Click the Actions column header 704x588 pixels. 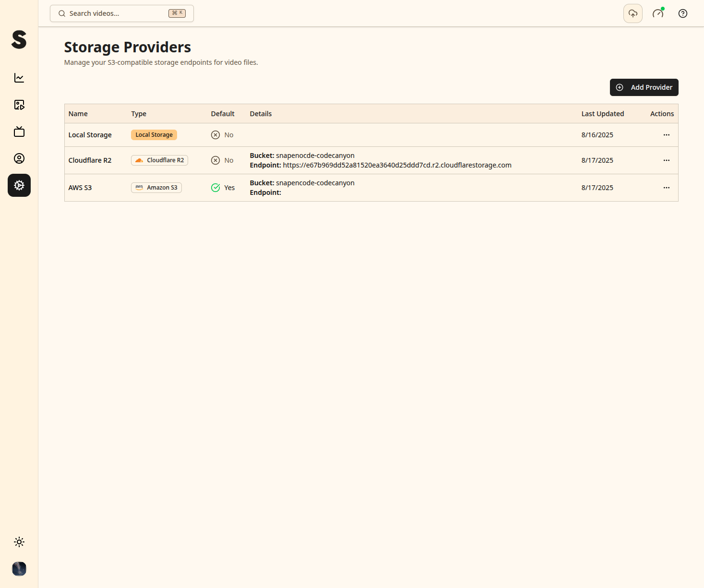(x=662, y=114)
